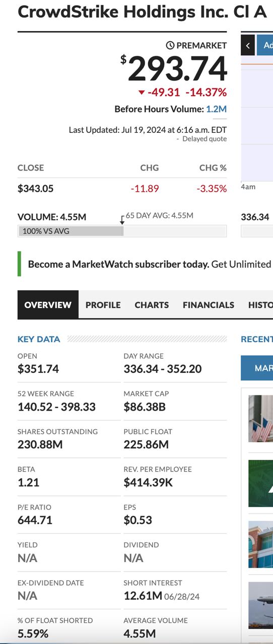Open the flags news thumbnail
Screen dimensions: 273x644
point(260,419)
